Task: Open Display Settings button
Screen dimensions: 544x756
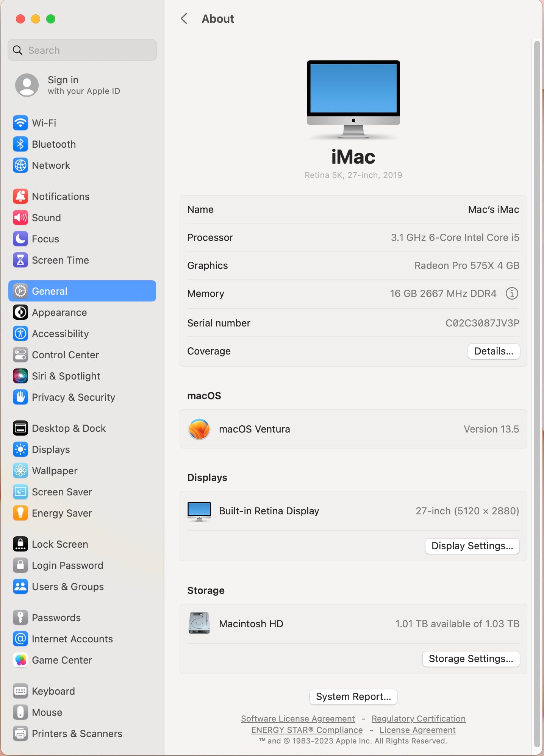Action: click(472, 546)
